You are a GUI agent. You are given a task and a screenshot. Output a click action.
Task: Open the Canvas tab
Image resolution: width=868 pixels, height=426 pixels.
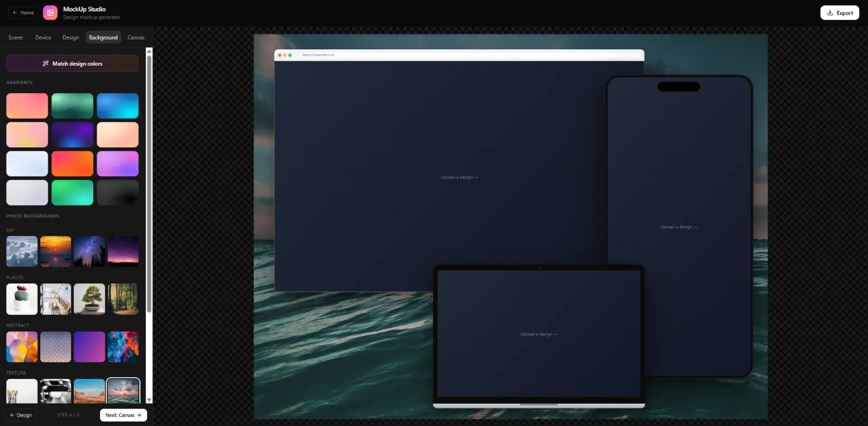(x=136, y=37)
